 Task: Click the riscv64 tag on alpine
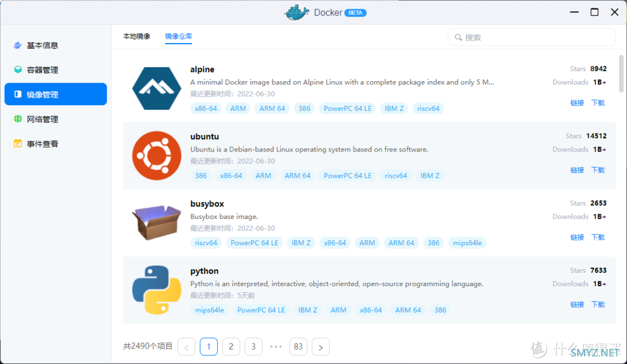tap(428, 109)
